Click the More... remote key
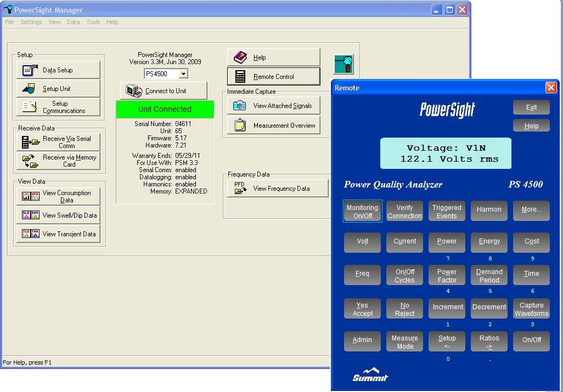Image resolution: width=563 pixels, height=392 pixels. tap(531, 211)
